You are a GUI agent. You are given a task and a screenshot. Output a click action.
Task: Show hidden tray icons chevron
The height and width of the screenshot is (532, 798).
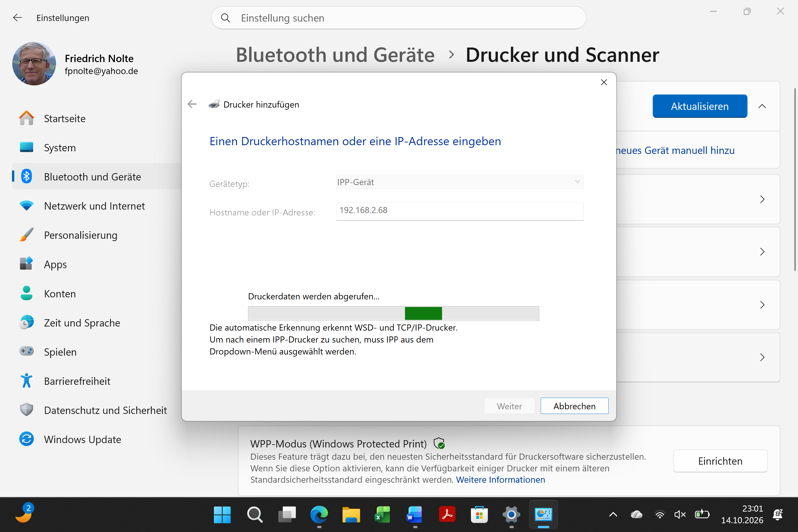[x=613, y=515]
